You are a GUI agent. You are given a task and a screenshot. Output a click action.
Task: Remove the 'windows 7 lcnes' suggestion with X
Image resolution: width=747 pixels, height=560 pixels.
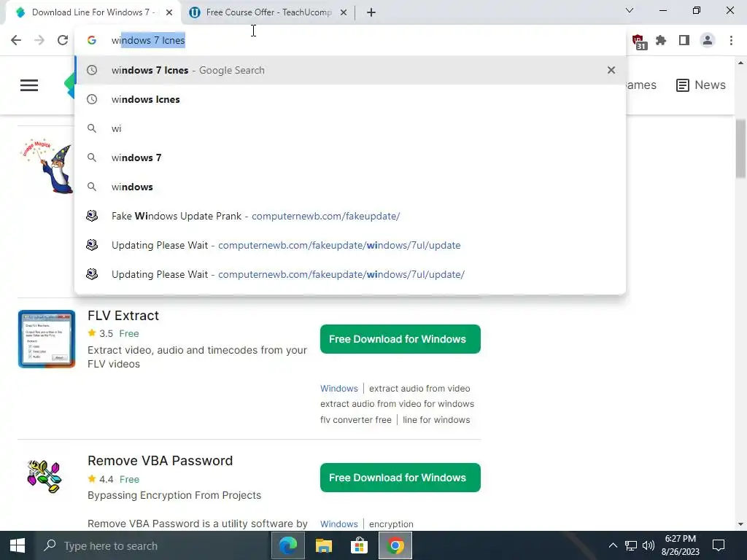pos(611,70)
